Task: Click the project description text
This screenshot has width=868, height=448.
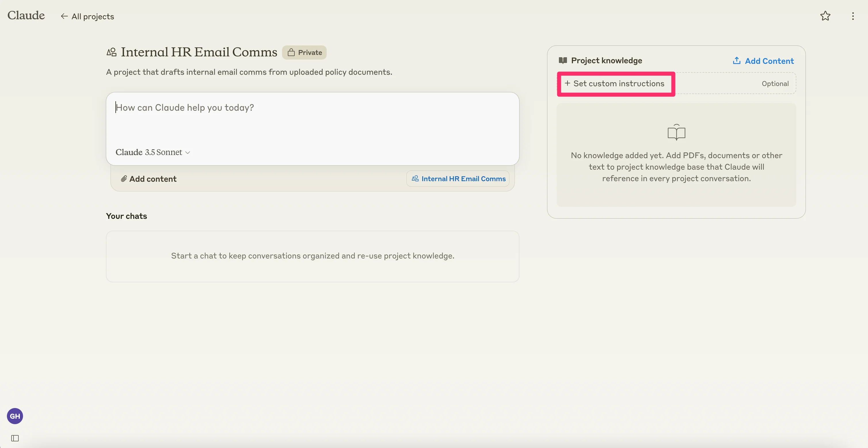Action: (249, 72)
